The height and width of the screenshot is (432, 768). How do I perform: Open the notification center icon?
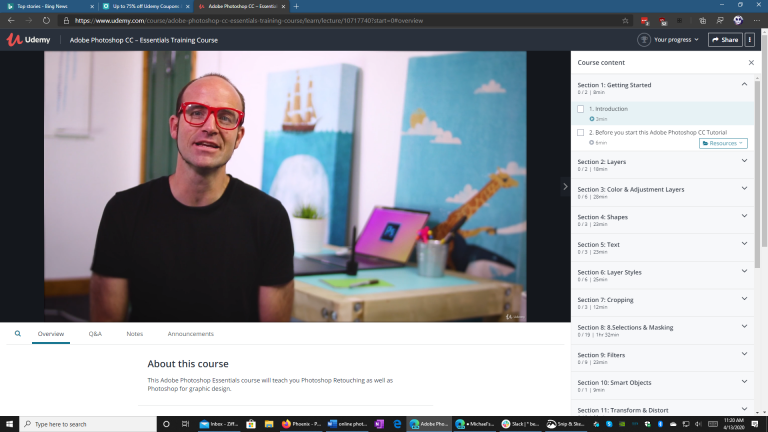point(755,424)
